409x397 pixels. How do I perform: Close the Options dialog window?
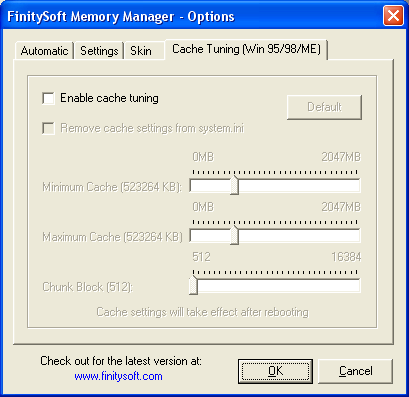(x=393, y=16)
